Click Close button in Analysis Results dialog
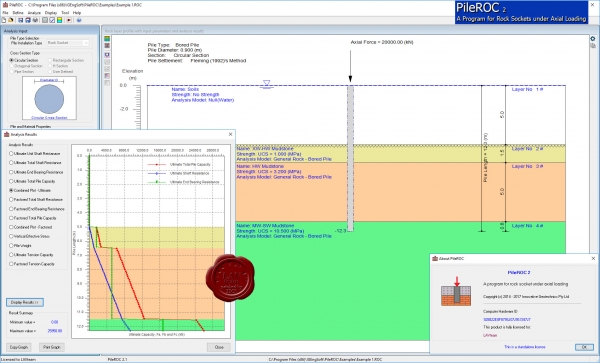The image size is (600, 363). (x=219, y=347)
